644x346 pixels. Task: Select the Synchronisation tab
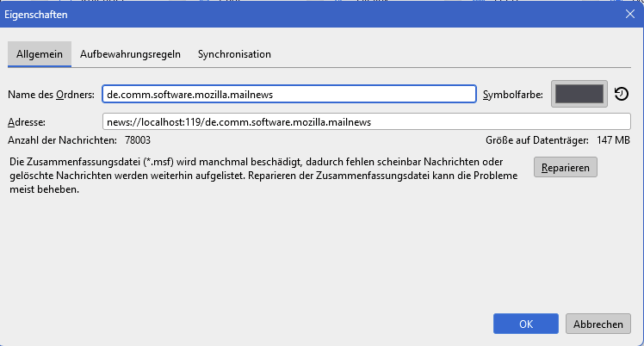click(x=234, y=54)
